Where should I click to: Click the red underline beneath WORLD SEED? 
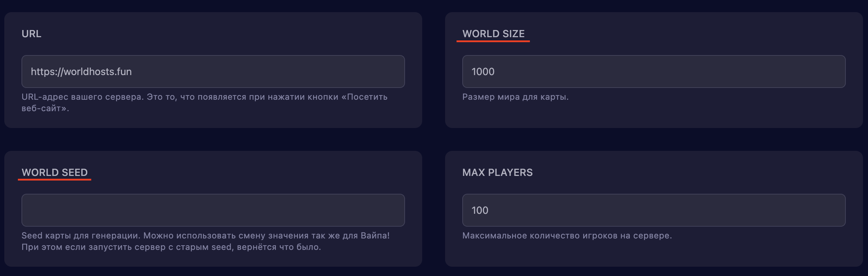click(54, 180)
